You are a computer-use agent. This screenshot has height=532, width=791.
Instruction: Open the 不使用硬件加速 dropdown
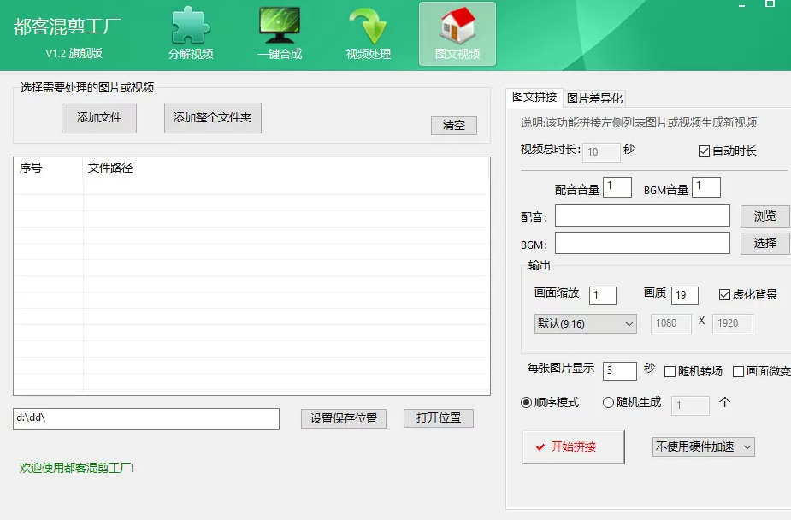[703, 446]
